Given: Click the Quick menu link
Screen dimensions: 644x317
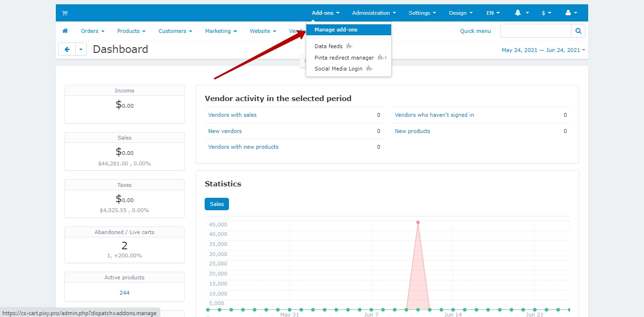Looking at the screenshot, I should click(475, 31).
